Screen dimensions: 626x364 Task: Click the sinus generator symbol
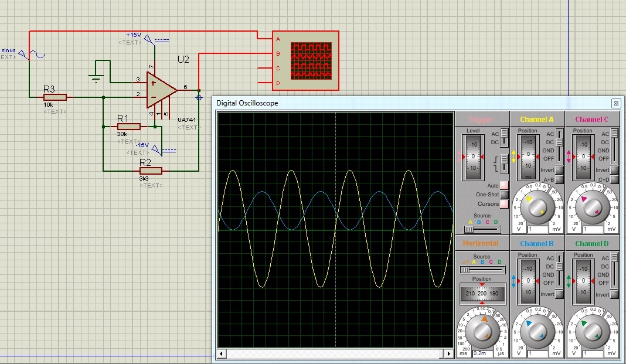coord(31,55)
